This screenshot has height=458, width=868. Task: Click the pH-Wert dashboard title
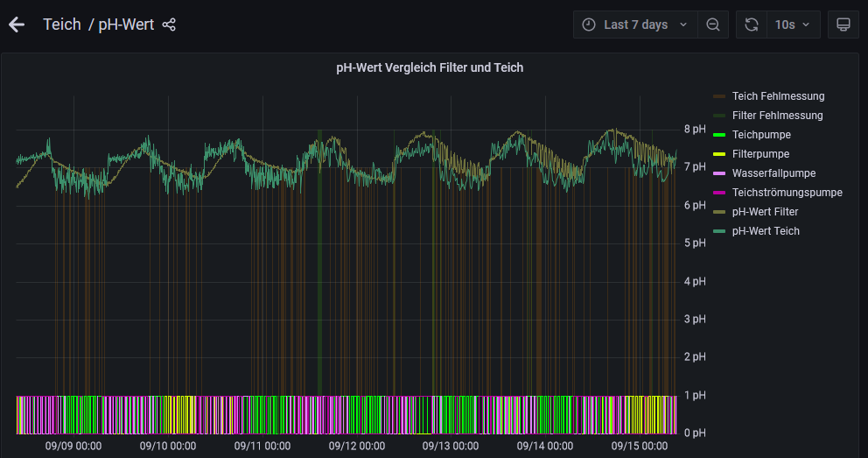click(126, 25)
